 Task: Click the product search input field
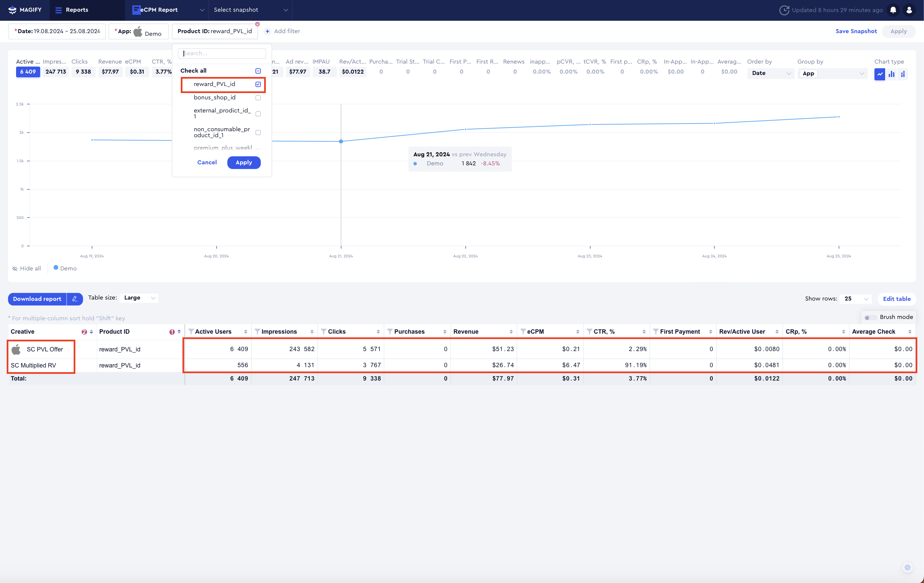pos(222,53)
